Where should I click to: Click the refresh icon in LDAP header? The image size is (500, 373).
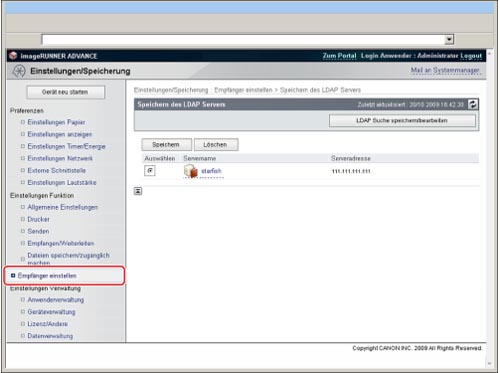(x=473, y=104)
